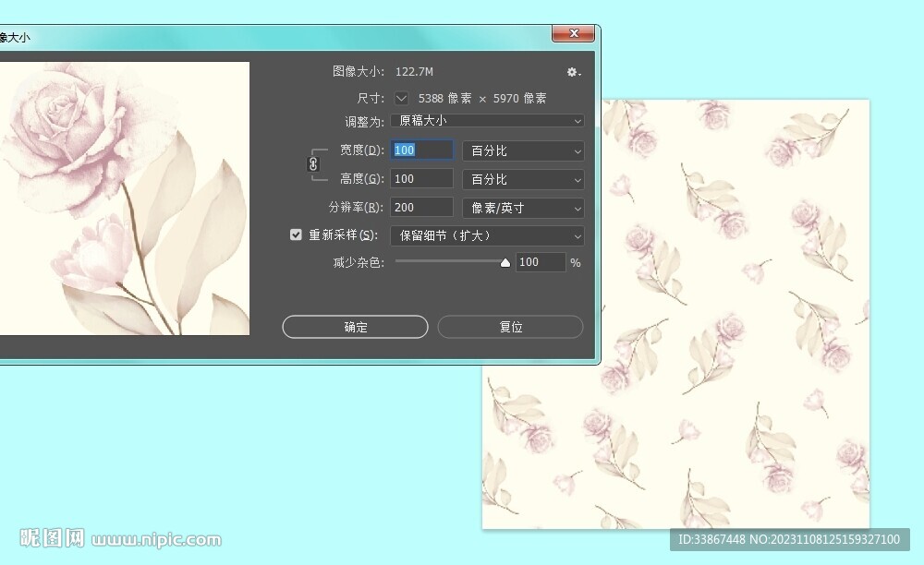
Task: Click the 确定 button
Action: (x=356, y=327)
